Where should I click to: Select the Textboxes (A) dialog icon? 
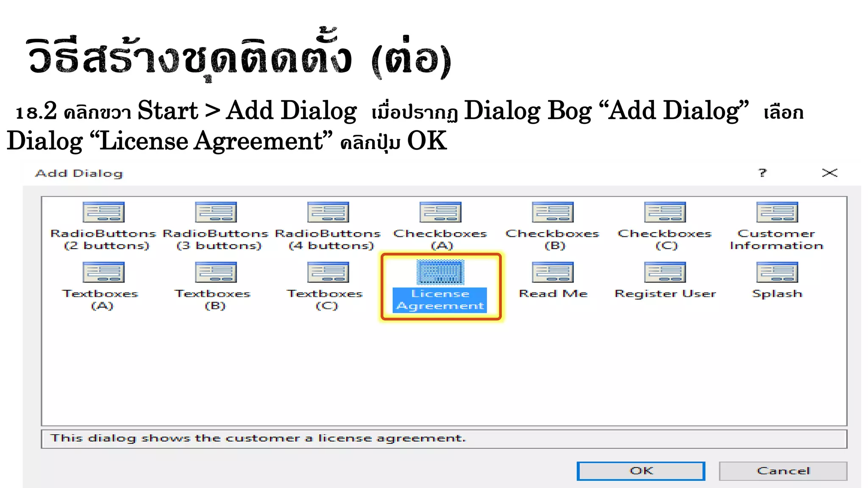pos(103,272)
